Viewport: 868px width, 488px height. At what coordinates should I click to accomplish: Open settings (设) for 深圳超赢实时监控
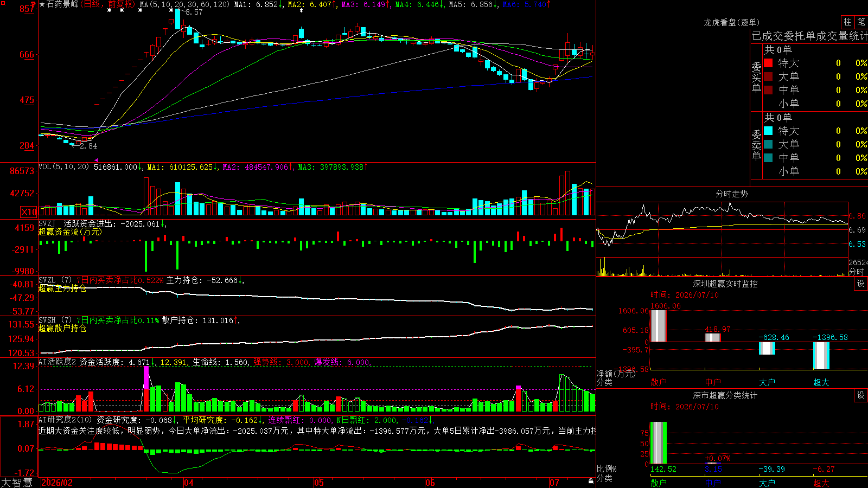(x=861, y=284)
